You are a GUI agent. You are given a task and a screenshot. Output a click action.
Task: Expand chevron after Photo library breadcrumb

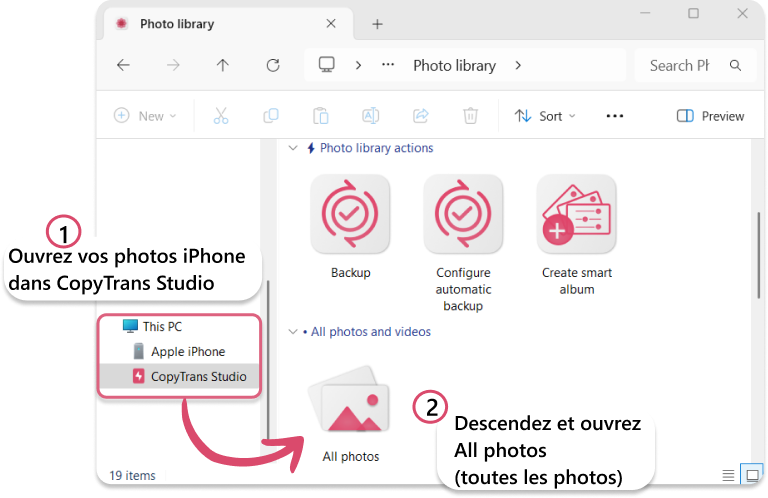pos(518,65)
